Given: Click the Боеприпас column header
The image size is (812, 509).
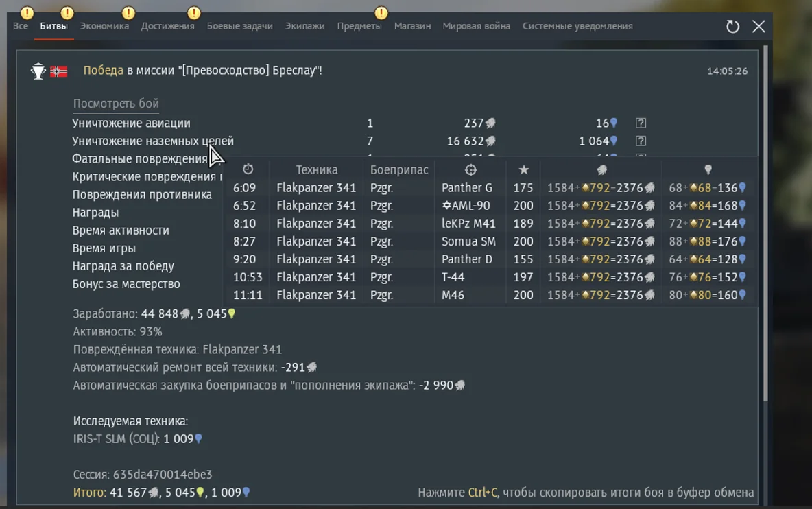Looking at the screenshot, I should [x=398, y=170].
